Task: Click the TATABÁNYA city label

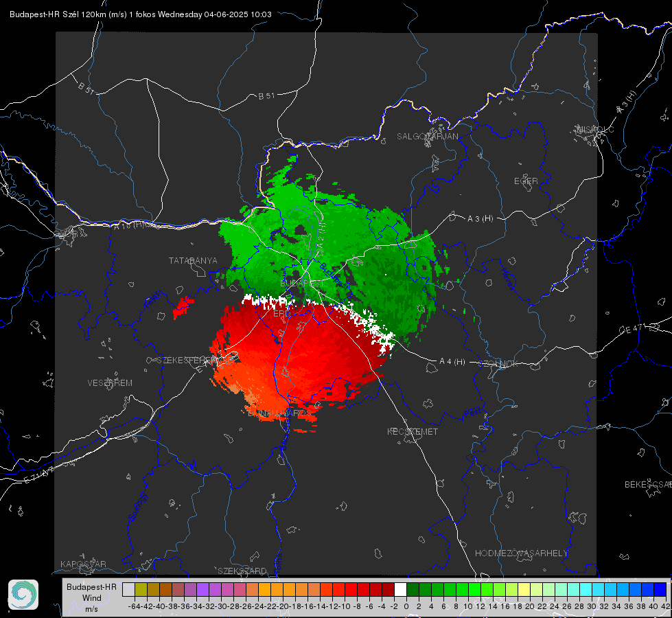Action: point(193,260)
